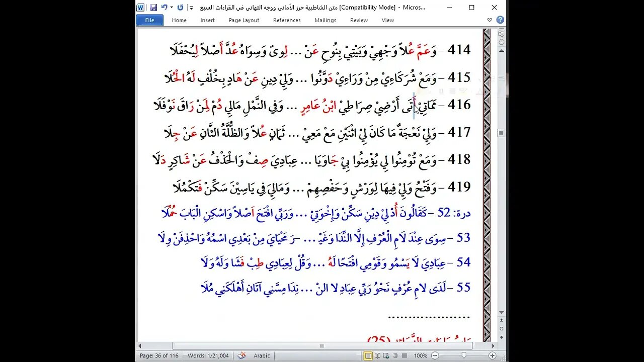Image resolution: width=644 pixels, height=362 pixels.
Task: Click verse number 415 in the document
Action: 459,77
